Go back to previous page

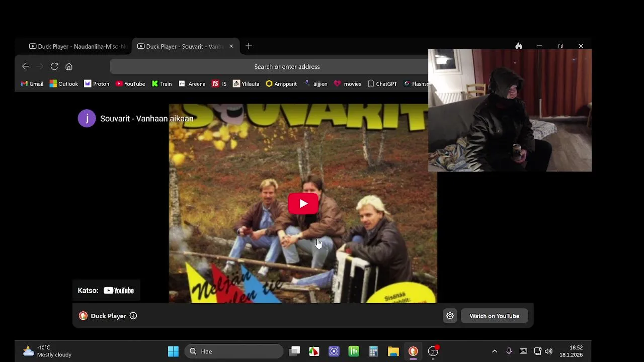click(x=26, y=66)
